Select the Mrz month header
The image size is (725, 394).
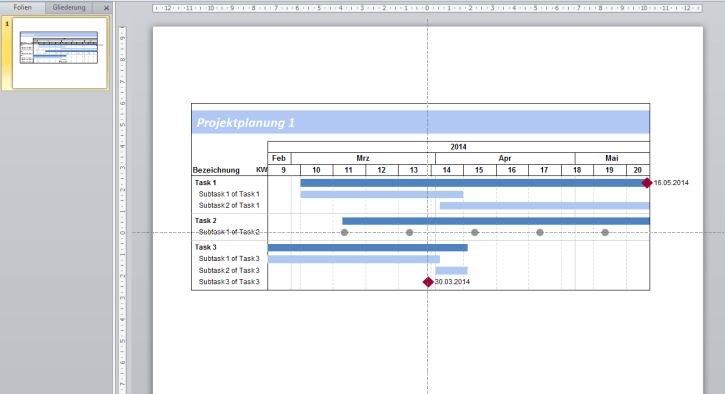pyautogui.click(x=363, y=158)
